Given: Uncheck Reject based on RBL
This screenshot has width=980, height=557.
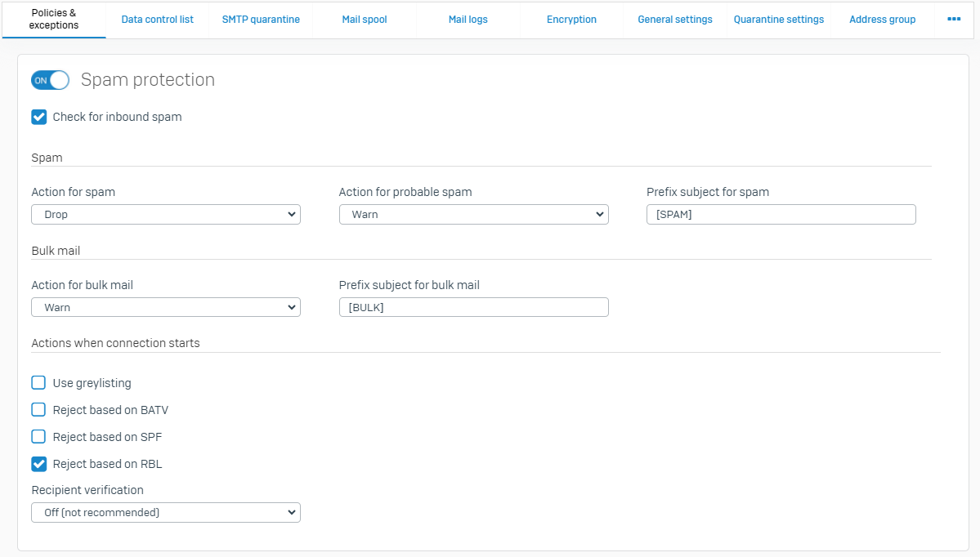Looking at the screenshot, I should tap(39, 464).
